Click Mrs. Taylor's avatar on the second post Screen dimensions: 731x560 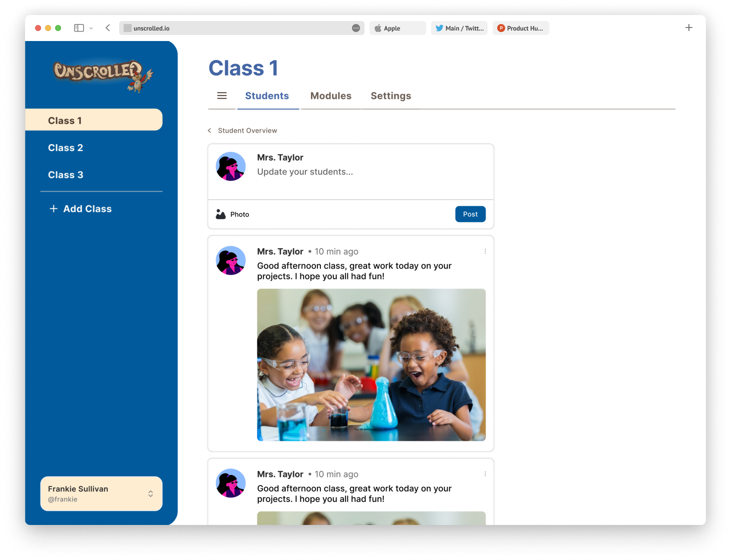pos(231,483)
